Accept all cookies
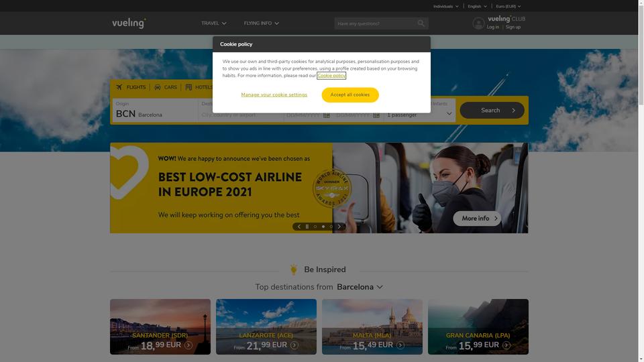Screen dimensions: 644x362 [350, 95]
